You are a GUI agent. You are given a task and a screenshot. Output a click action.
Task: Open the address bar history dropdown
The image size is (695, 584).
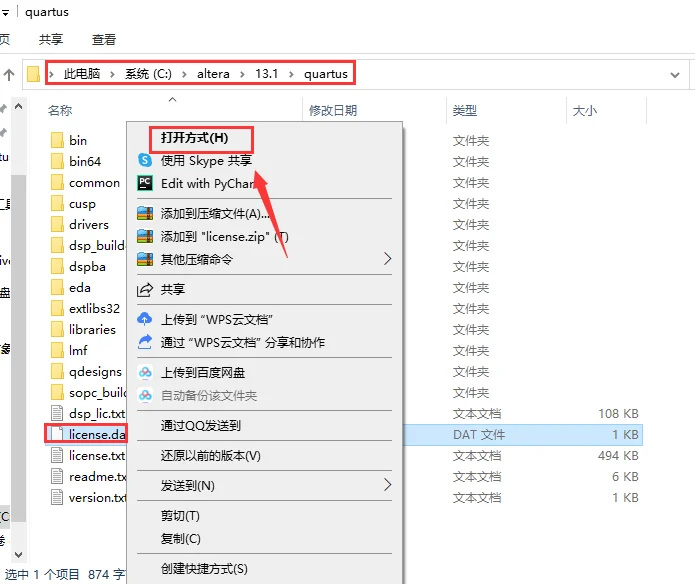click(675, 75)
